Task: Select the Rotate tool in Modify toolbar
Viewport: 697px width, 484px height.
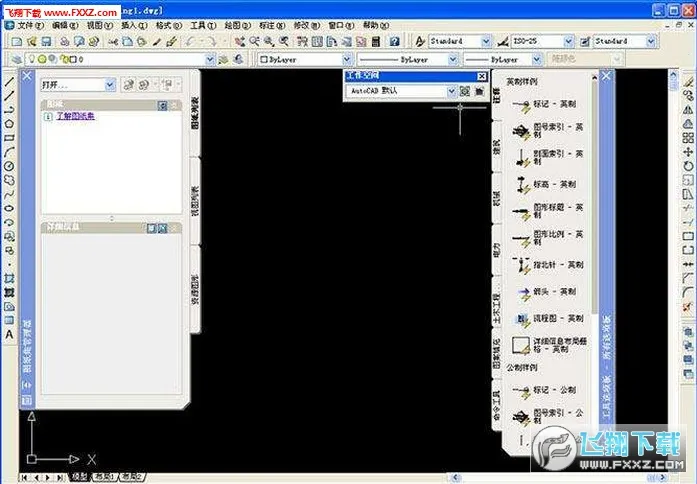Action: point(688,166)
